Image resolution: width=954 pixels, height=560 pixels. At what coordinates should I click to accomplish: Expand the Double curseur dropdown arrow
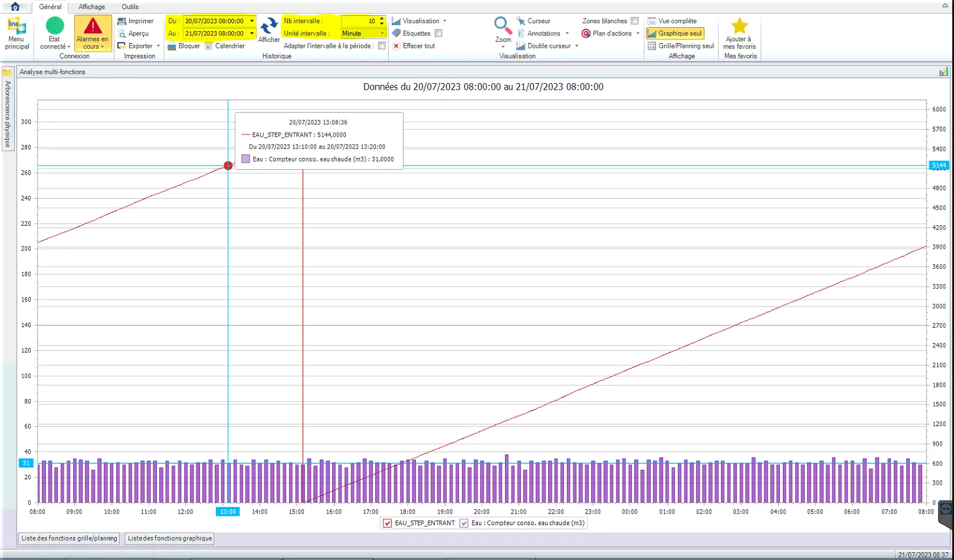pos(576,46)
